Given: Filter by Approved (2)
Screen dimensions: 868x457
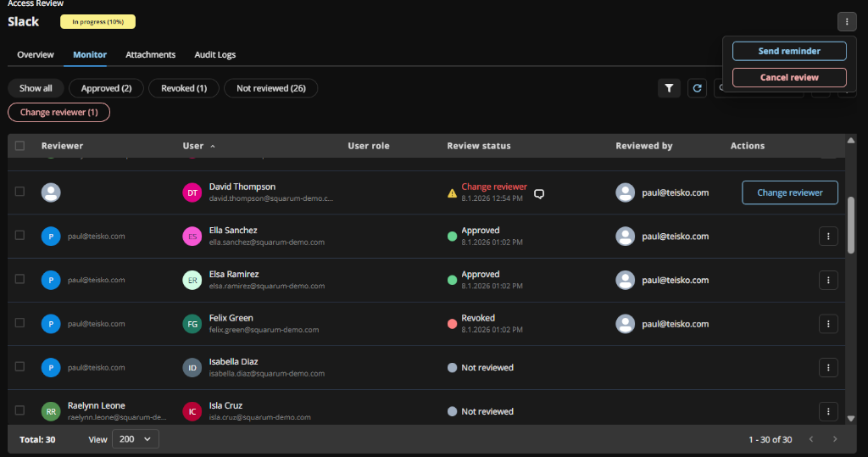Looking at the screenshot, I should [106, 88].
